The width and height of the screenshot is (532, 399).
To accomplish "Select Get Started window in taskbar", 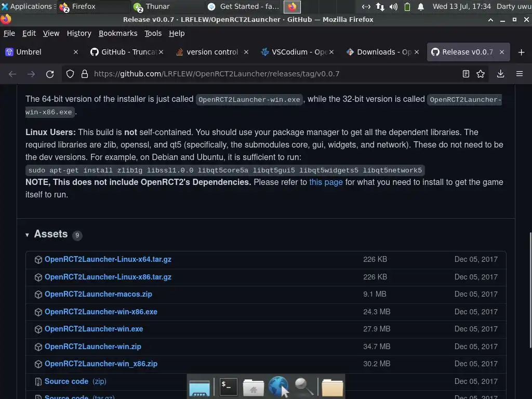I will (x=243, y=6).
